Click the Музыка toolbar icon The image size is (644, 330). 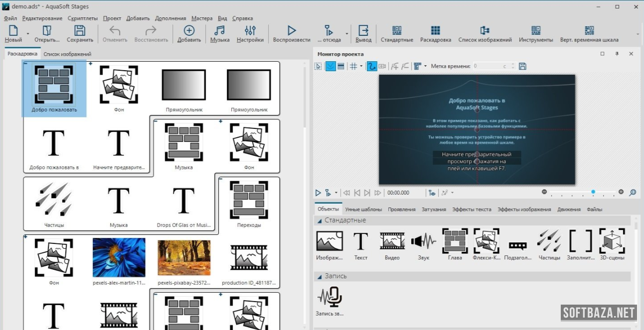pyautogui.click(x=219, y=33)
